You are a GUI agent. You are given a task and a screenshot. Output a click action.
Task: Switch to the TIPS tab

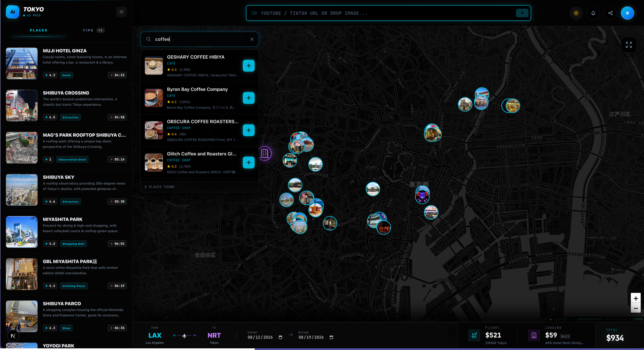point(88,30)
